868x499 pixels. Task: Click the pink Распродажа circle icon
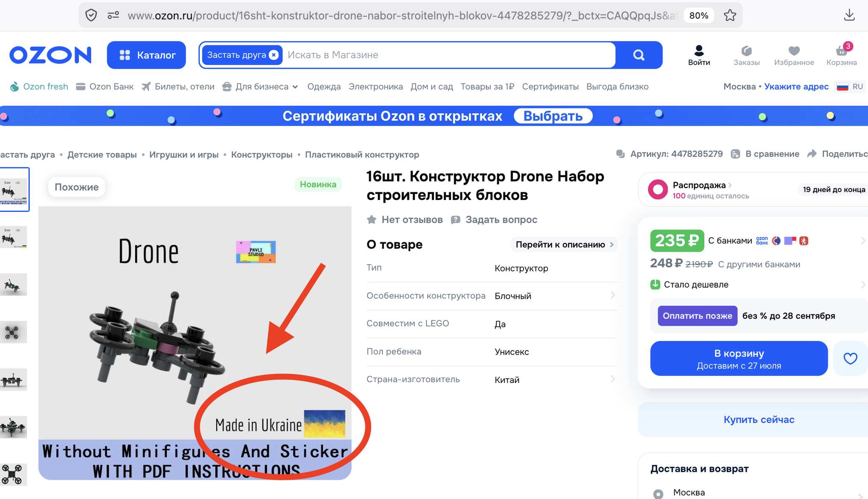coord(658,189)
